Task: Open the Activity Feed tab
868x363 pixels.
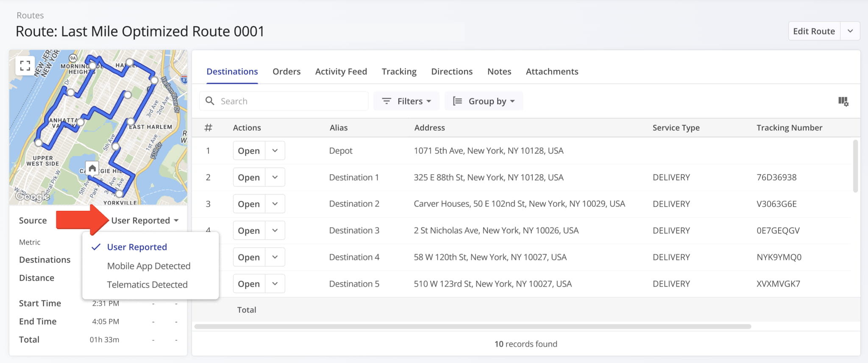Action: [x=341, y=71]
